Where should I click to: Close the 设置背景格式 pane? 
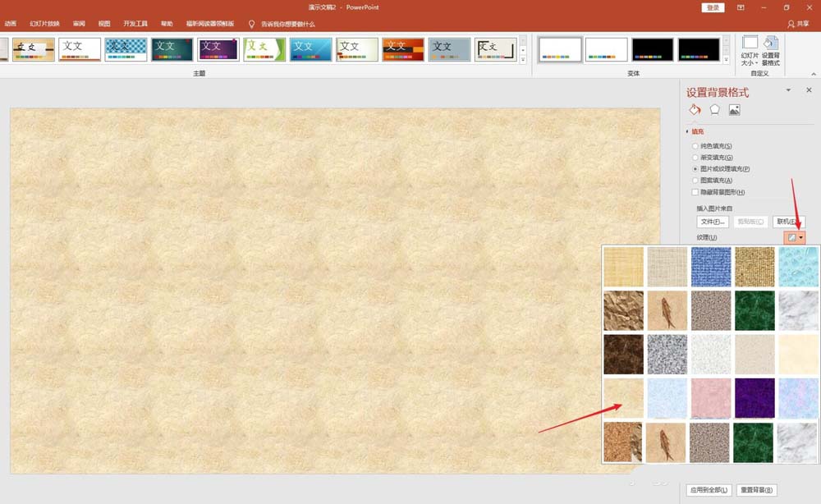pyautogui.click(x=809, y=90)
